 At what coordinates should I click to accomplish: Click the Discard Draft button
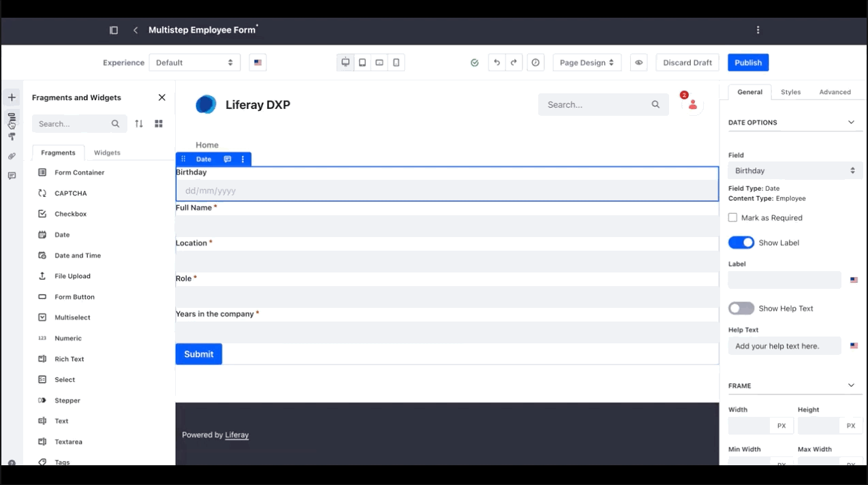[x=687, y=63]
